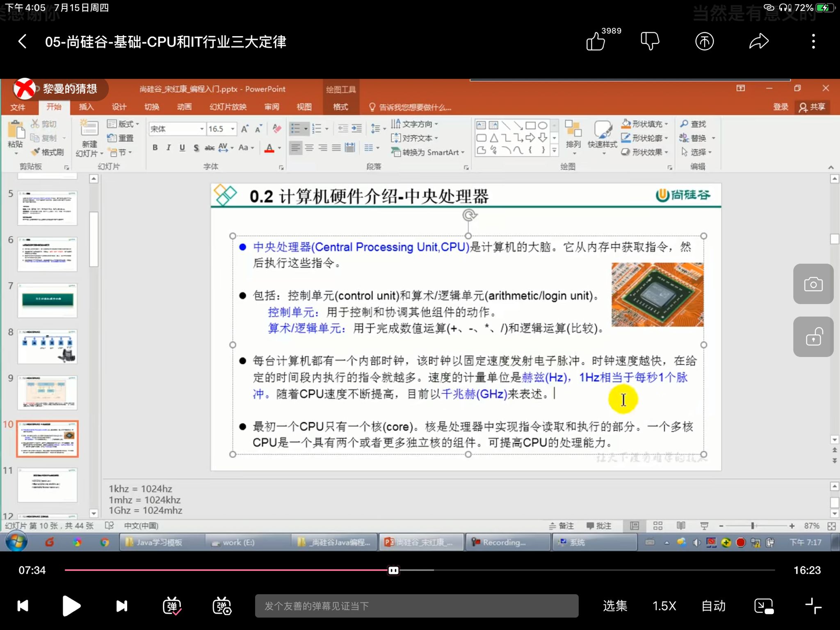
Task: Click center text alignment icon
Action: (309, 148)
